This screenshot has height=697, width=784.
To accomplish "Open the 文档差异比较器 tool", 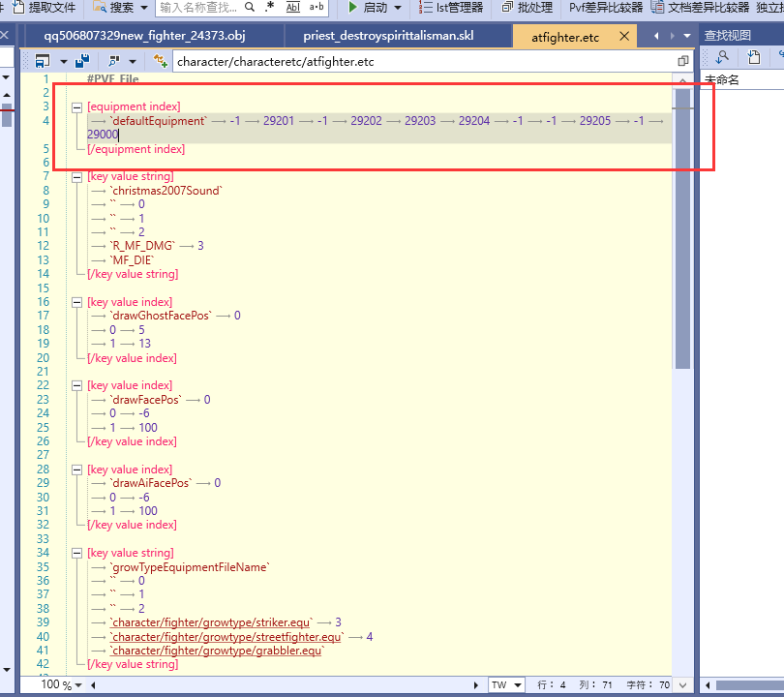I will coord(700,8).
